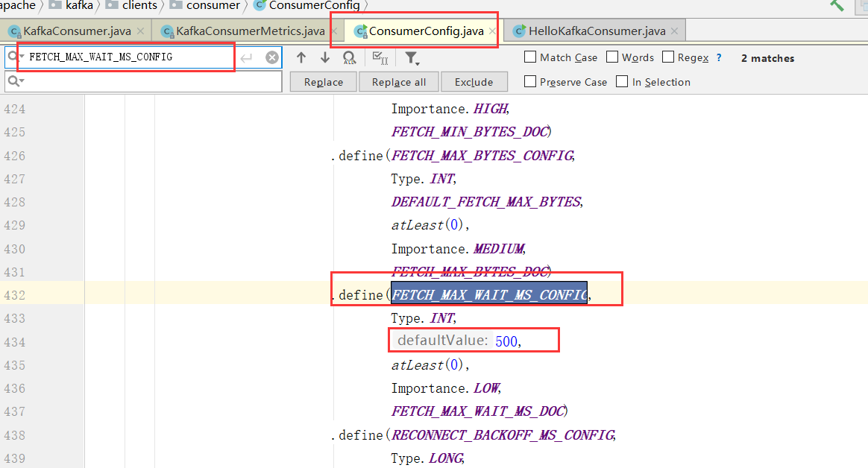
Task: Enable the Preserve Case checkbox
Action: [530, 81]
